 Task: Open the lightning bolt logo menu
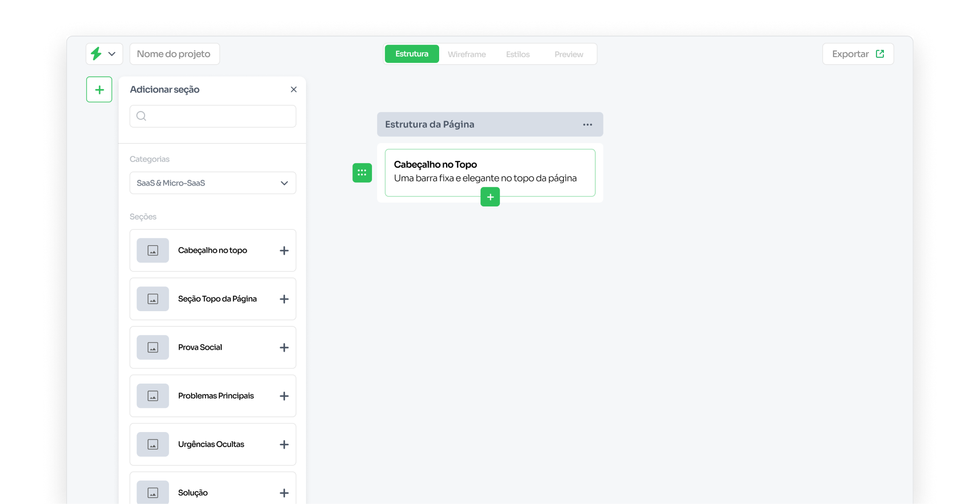tap(104, 54)
